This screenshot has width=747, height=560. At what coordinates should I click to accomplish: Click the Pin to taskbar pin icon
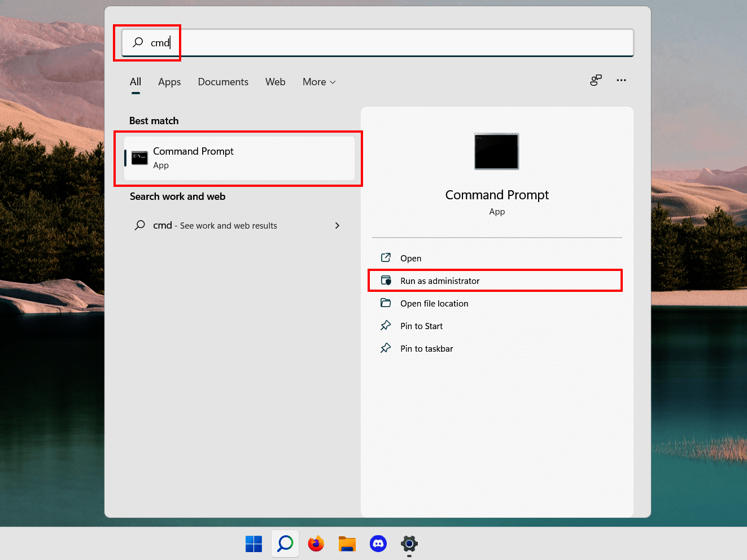coord(386,348)
